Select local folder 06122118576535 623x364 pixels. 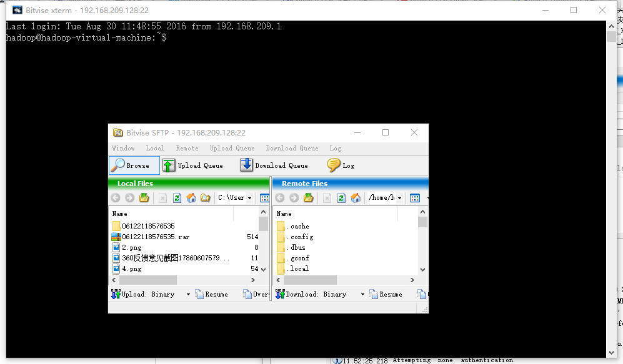pyautogui.click(x=144, y=226)
